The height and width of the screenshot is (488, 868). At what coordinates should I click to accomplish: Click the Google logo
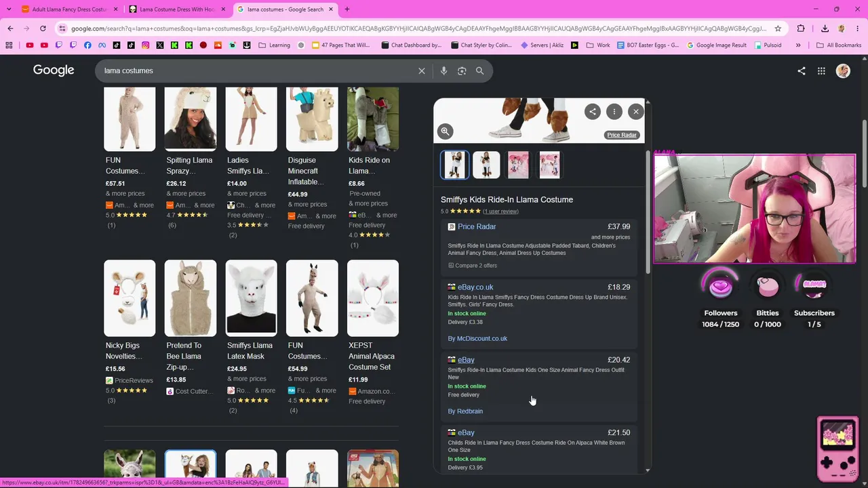[x=54, y=70]
